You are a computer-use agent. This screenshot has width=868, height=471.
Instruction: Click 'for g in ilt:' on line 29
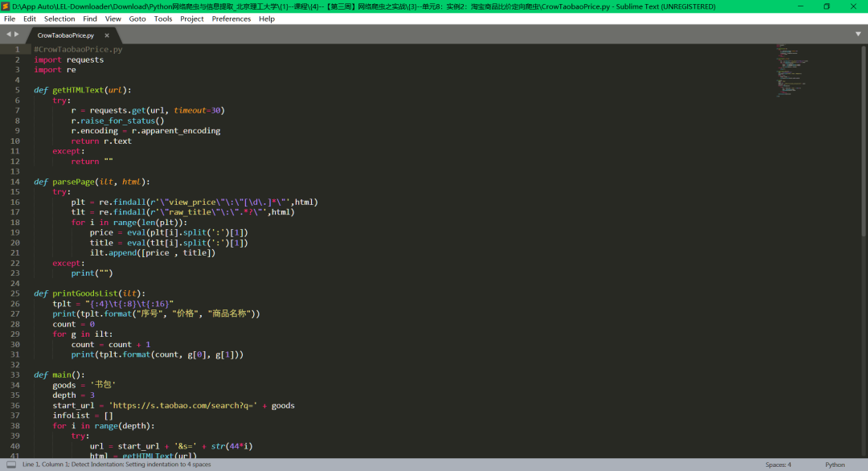[x=83, y=334]
